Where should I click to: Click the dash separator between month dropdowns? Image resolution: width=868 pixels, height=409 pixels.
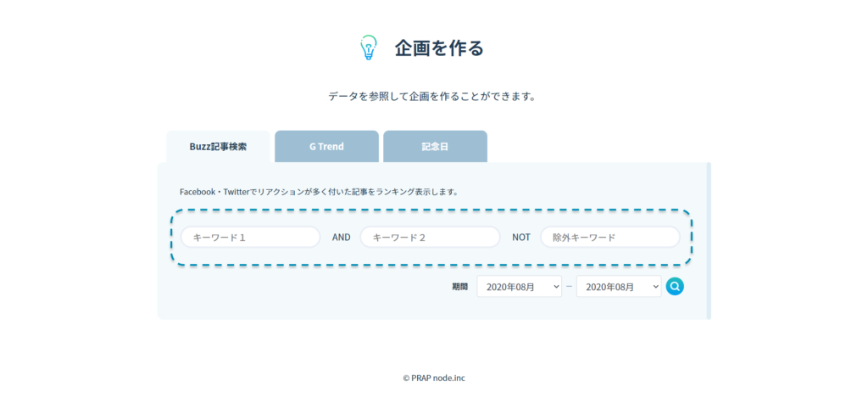click(x=569, y=287)
